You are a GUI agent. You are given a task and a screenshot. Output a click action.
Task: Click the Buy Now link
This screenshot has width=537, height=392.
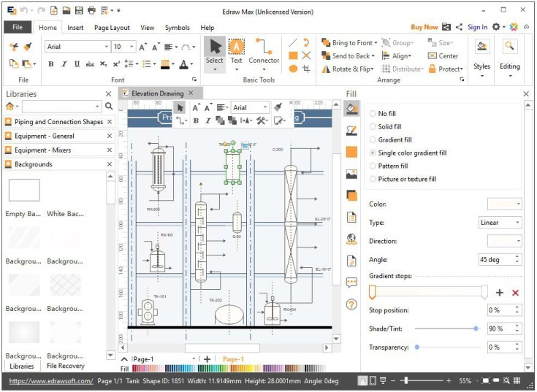coord(424,28)
